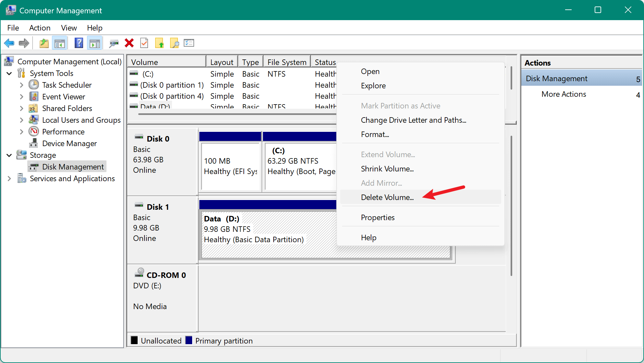The height and width of the screenshot is (363, 644).
Task: Click the Back arrow toolbar icon
Action: click(x=9, y=43)
